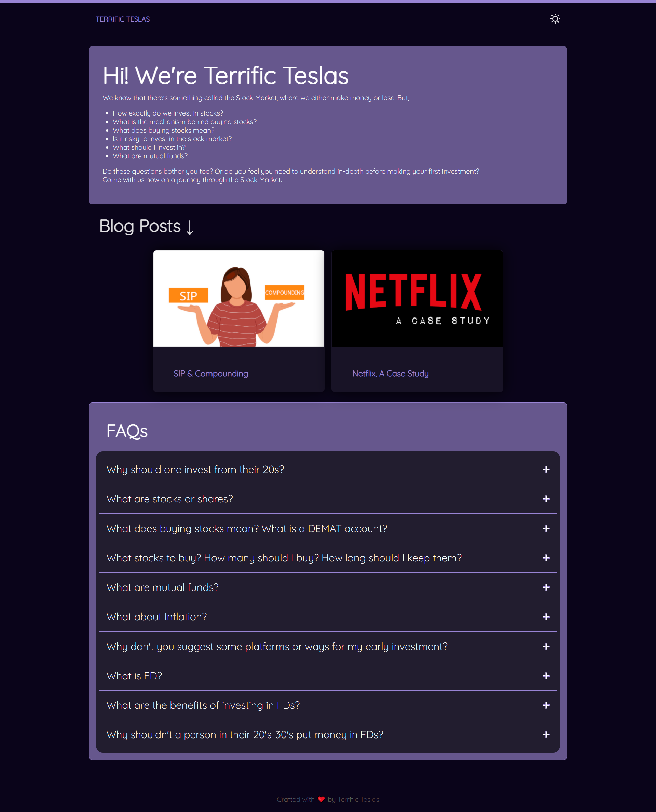Click plus icon for invest from 20s question

[546, 470]
